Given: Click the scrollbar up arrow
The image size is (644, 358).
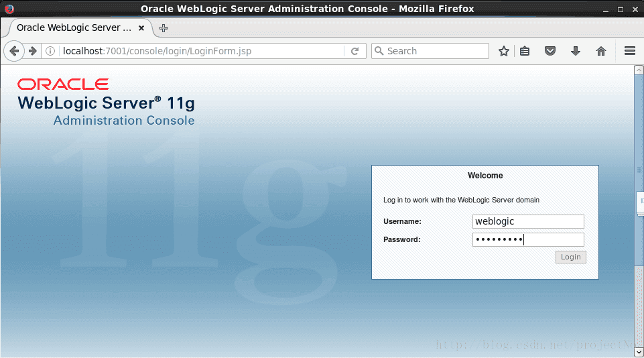Looking at the screenshot, I should click(x=639, y=70).
